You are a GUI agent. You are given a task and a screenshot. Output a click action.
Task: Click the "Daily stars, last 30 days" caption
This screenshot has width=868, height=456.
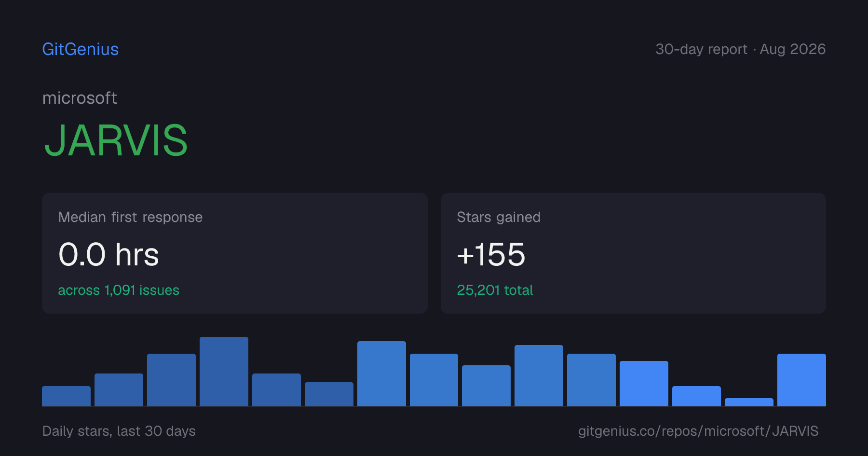click(119, 431)
